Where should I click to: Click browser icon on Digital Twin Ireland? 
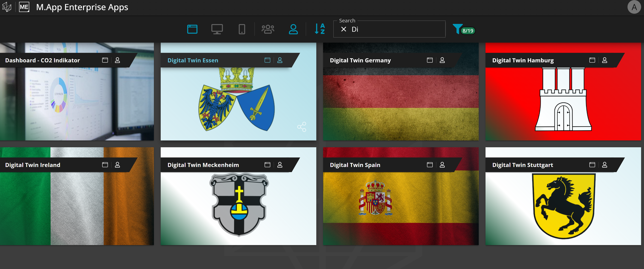tap(105, 165)
